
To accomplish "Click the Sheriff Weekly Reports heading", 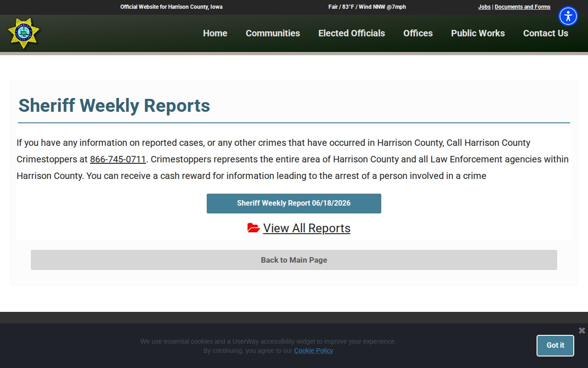I will pos(114,105).
